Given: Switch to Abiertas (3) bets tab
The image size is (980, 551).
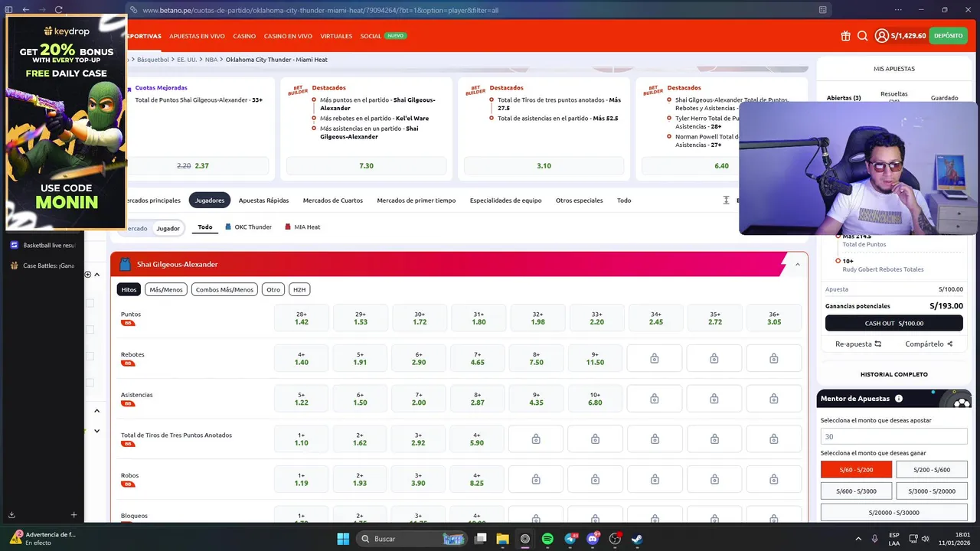Looking at the screenshot, I should tap(844, 98).
